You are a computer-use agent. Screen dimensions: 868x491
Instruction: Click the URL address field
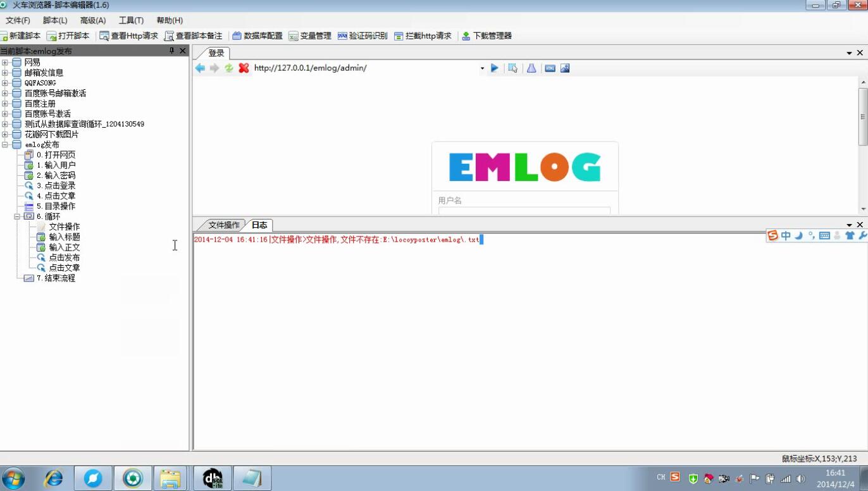click(x=366, y=68)
